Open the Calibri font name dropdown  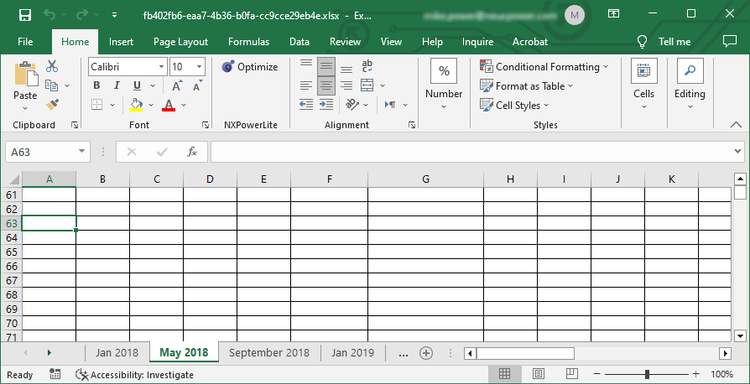point(161,67)
